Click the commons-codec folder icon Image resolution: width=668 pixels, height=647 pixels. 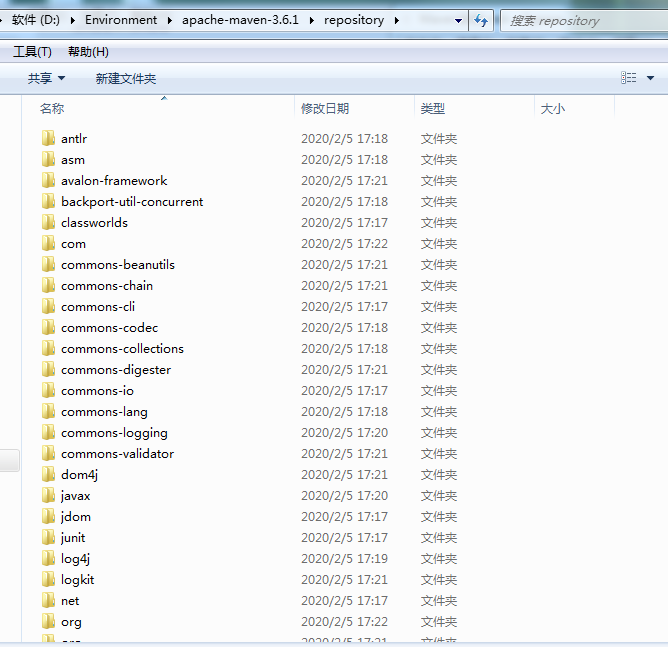[x=48, y=327]
